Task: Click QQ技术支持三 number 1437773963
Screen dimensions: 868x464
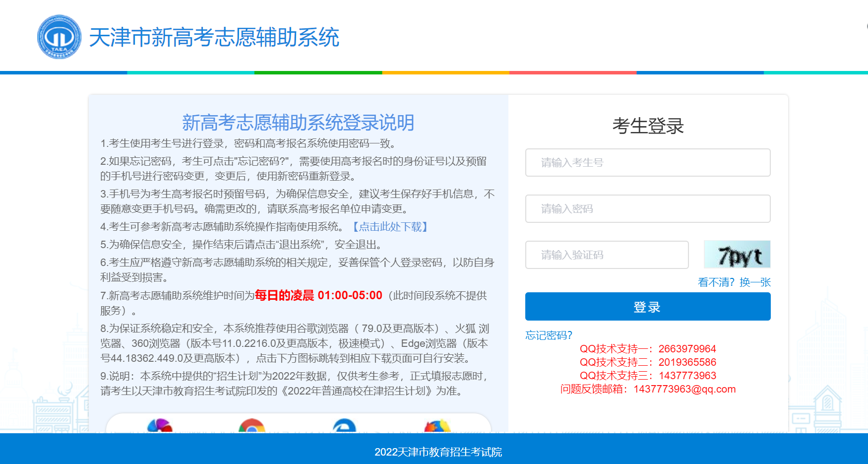Action: (687, 376)
